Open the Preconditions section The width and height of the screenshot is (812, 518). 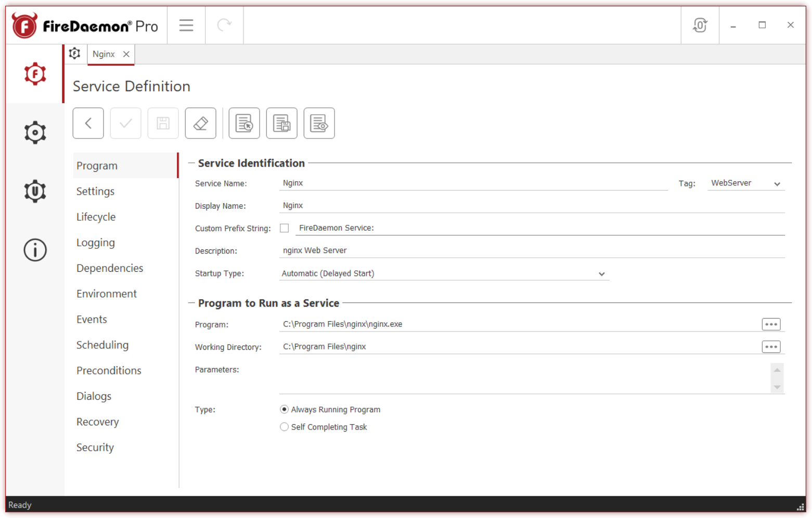click(125, 371)
